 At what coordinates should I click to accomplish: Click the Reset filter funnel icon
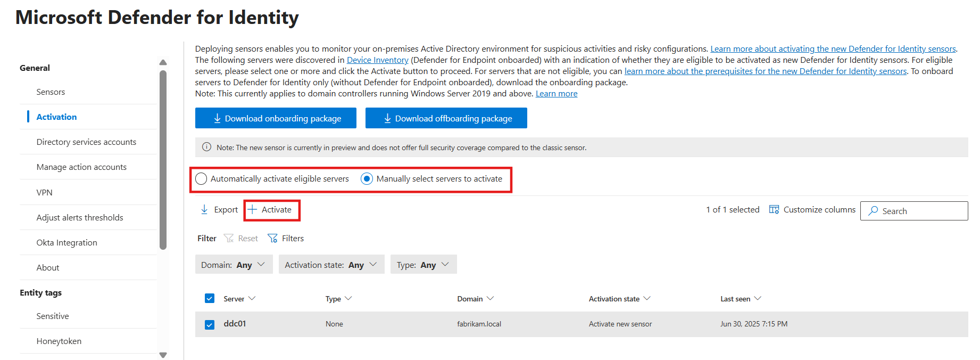click(229, 238)
